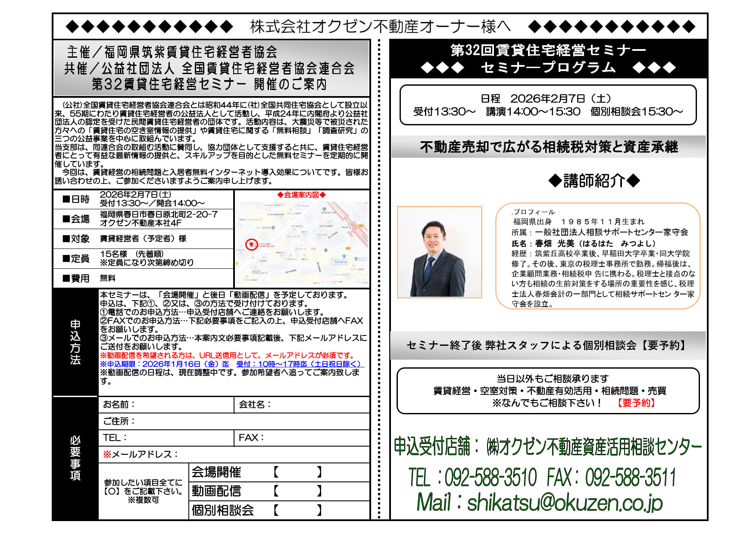Click the green TEL number 092-588-3510
Viewport: 756px width, 534px height.
(x=490, y=477)
